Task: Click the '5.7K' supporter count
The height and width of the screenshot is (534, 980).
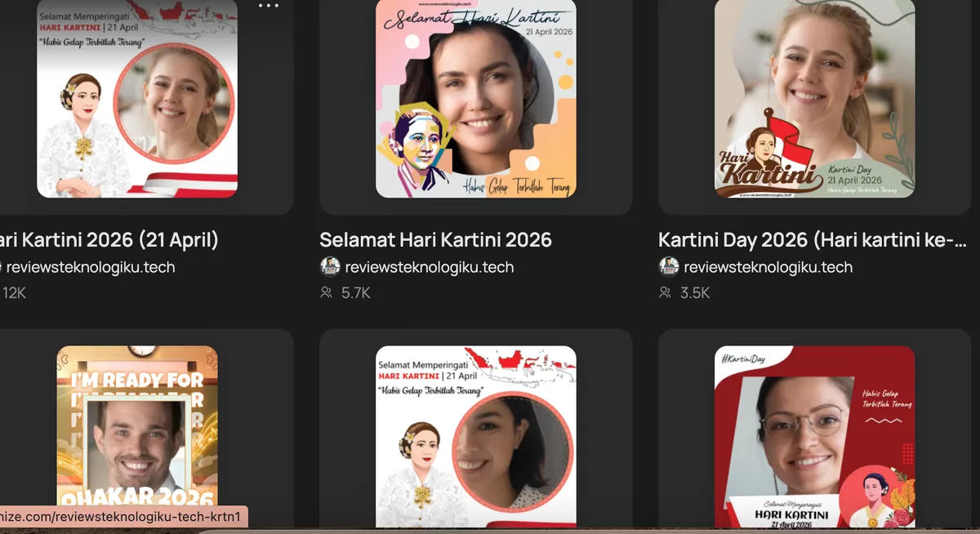Action: click(x=356, y=292)
